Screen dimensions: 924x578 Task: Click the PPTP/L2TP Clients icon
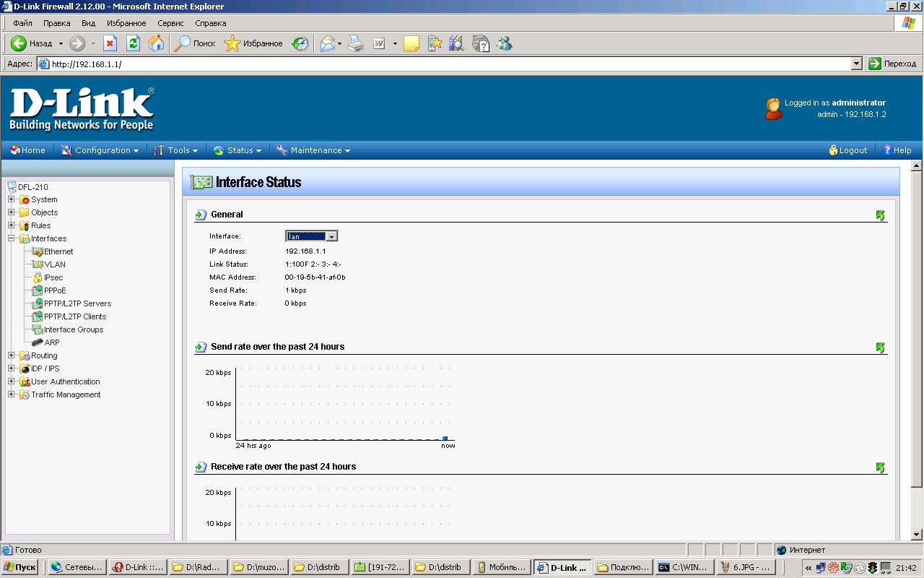pos(38,316)
